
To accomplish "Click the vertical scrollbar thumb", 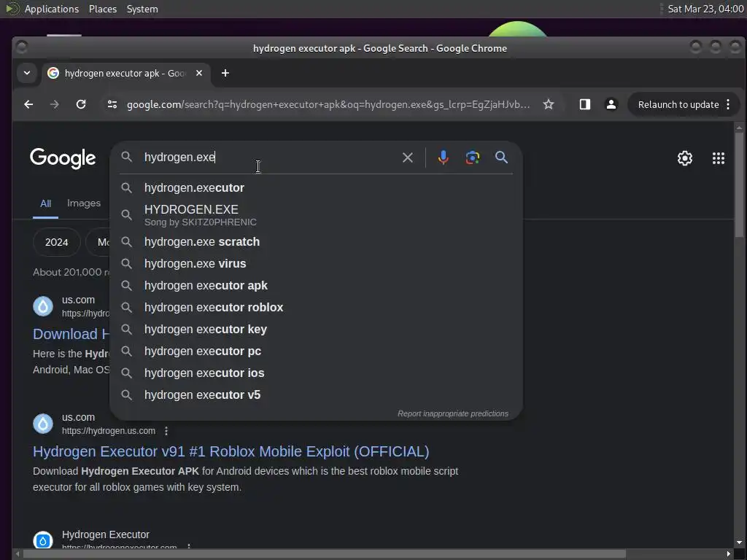I will (x=739, y=184).
